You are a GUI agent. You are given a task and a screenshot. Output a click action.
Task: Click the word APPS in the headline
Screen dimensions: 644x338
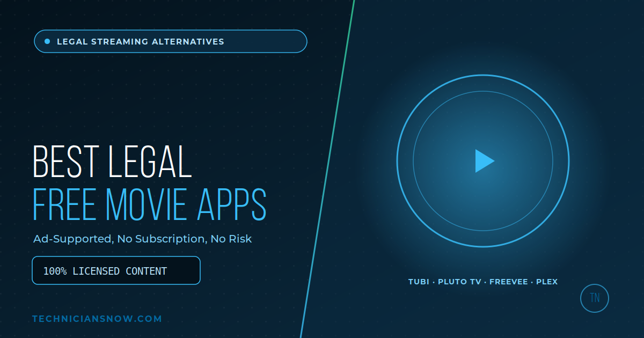coord(232,204)
